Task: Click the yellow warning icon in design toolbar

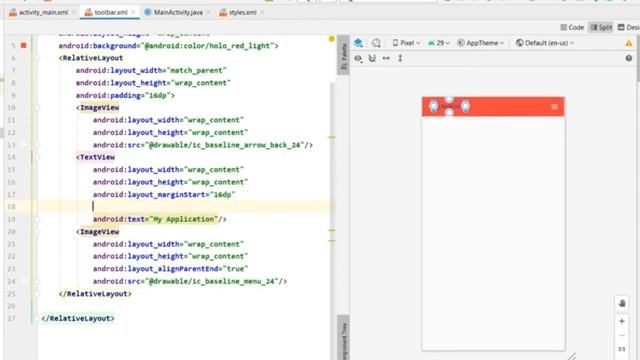Action: [x=629, y=43]
